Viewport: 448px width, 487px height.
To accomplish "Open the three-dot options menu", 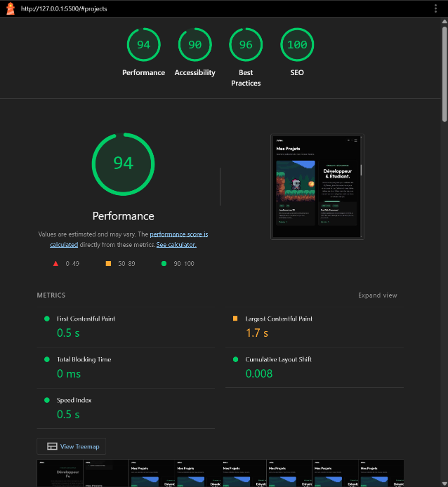I will tap(436, 8).
